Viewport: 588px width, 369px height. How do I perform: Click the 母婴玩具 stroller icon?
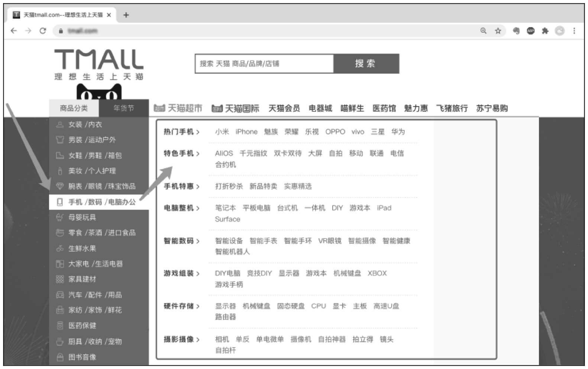coord(60,217)
